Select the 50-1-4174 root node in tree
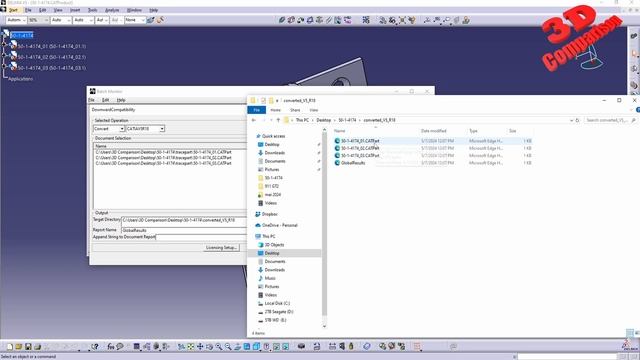640x360 pixels. click(x=22, y=36)
